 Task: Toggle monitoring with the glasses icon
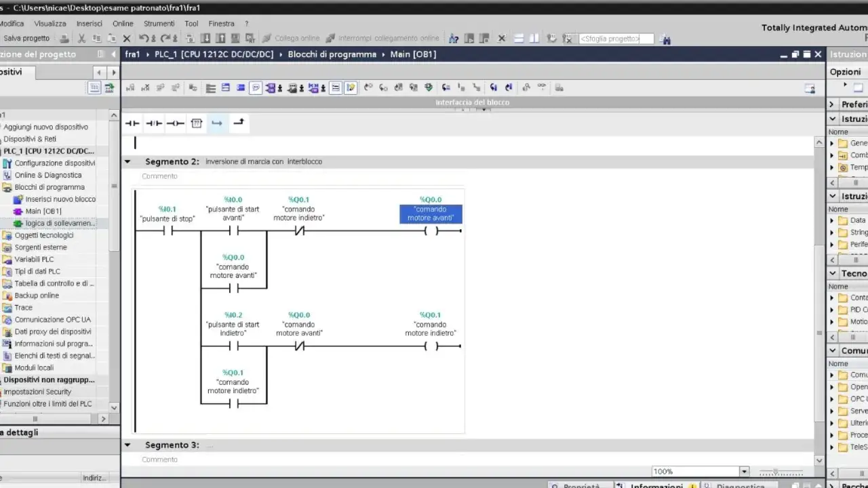pos(542,87)
